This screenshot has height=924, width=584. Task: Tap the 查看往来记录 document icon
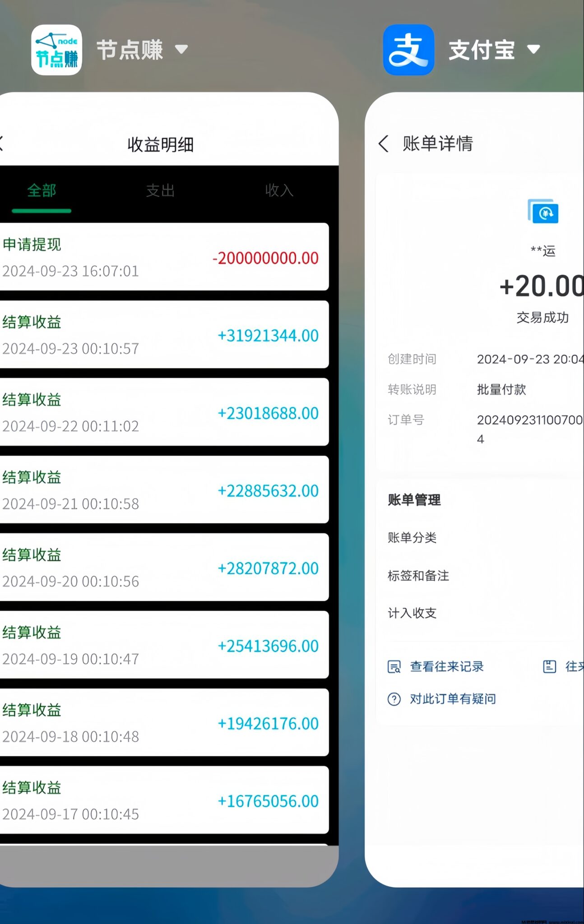394,666
